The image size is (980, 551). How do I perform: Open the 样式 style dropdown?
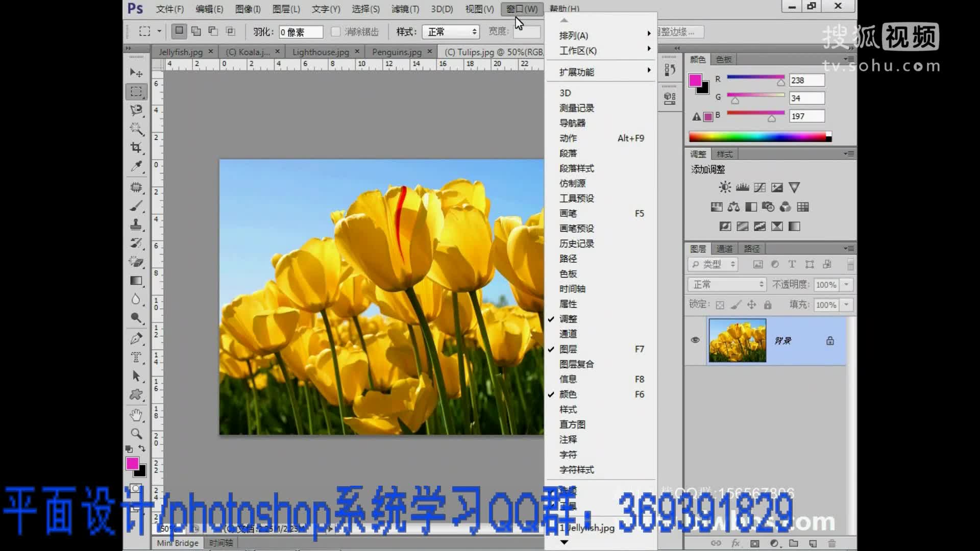pyautogui.click(x=451, y=32)
